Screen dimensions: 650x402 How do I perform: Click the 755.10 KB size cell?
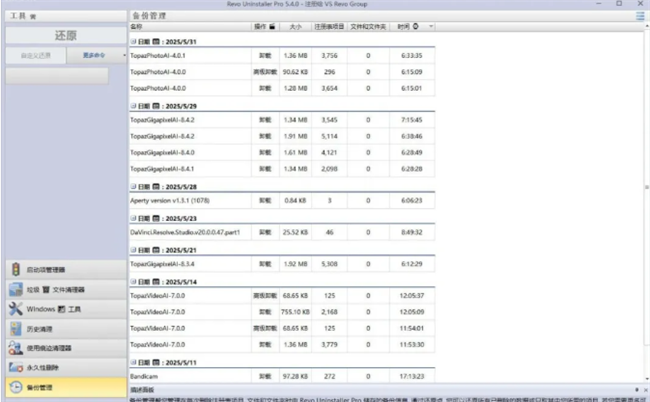tap(295, 312)
